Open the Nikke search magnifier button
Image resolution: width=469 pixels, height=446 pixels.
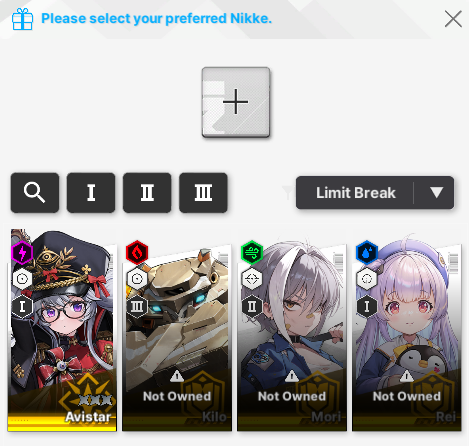35,192
